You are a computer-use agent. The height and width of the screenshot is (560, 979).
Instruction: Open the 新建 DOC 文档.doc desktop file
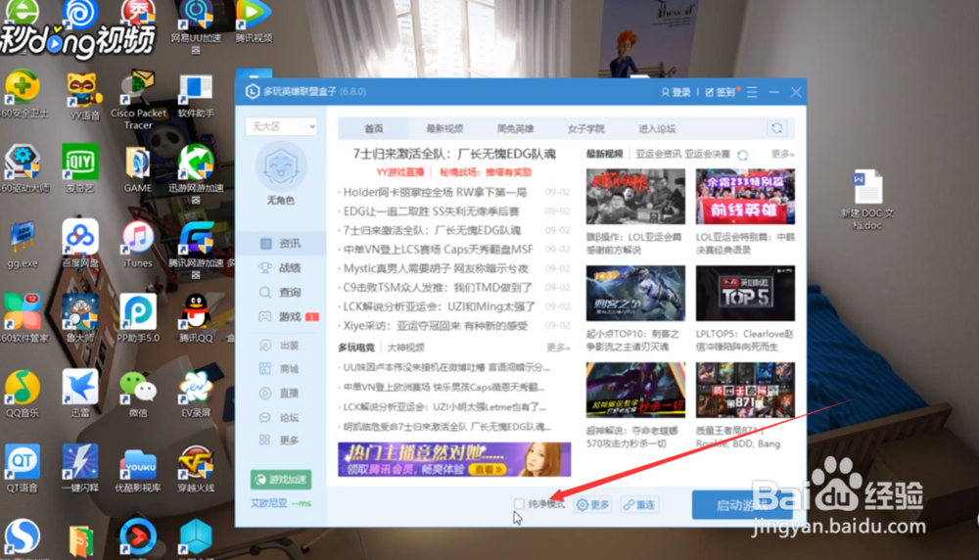(867, 200)
